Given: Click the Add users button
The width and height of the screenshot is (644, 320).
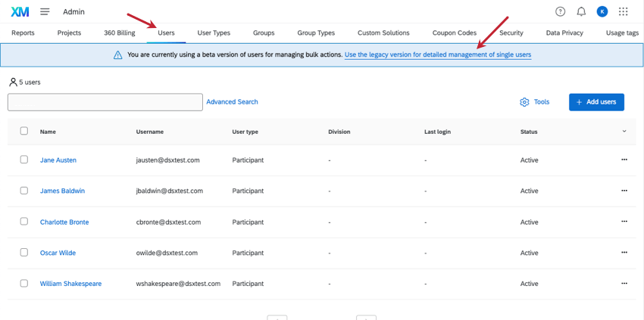Looking at the screenshot, I should click(x=596, y=102).
